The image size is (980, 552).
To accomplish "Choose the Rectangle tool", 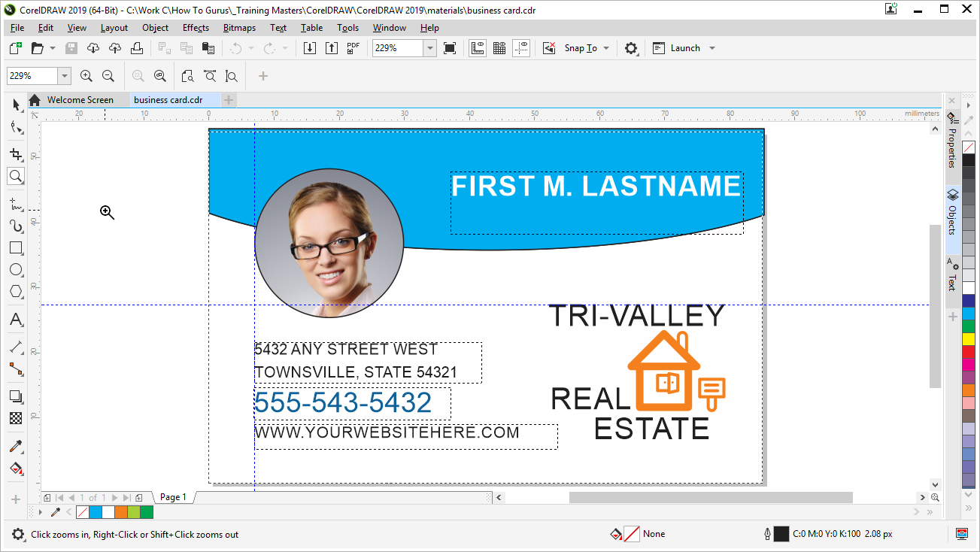I will 15,247.
